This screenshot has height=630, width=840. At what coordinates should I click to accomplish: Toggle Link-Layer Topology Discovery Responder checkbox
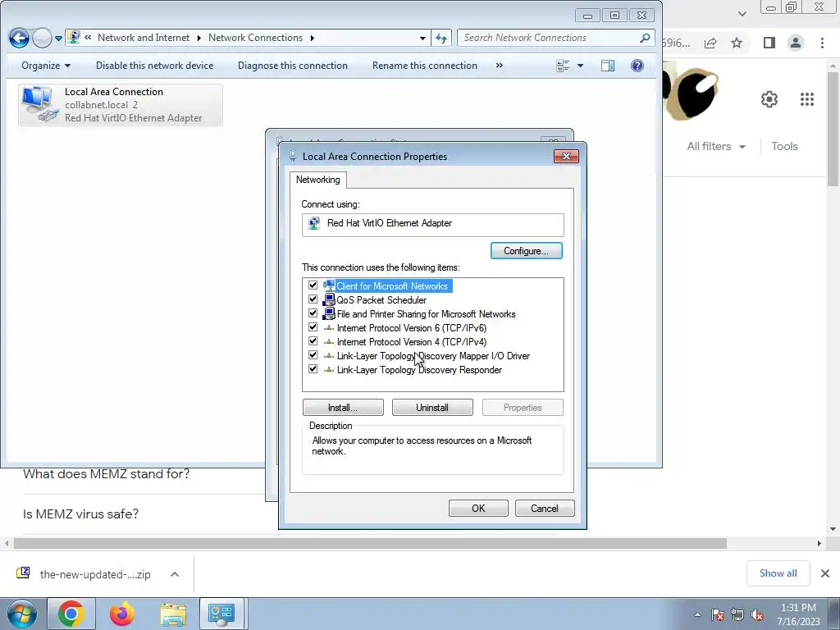[x=313, y=369]
